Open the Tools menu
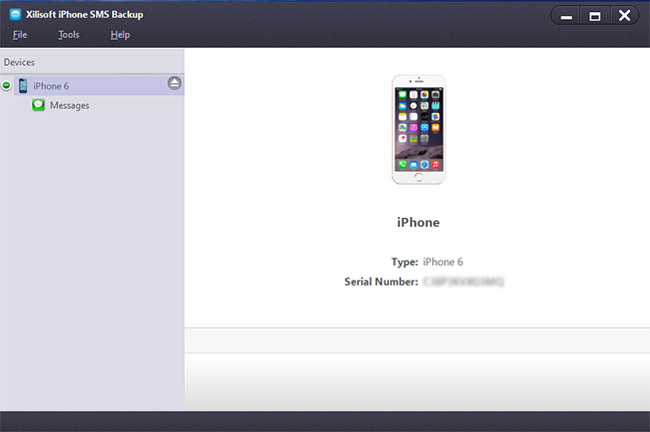This screenshot has height=432, width=650. coord(68,35)
